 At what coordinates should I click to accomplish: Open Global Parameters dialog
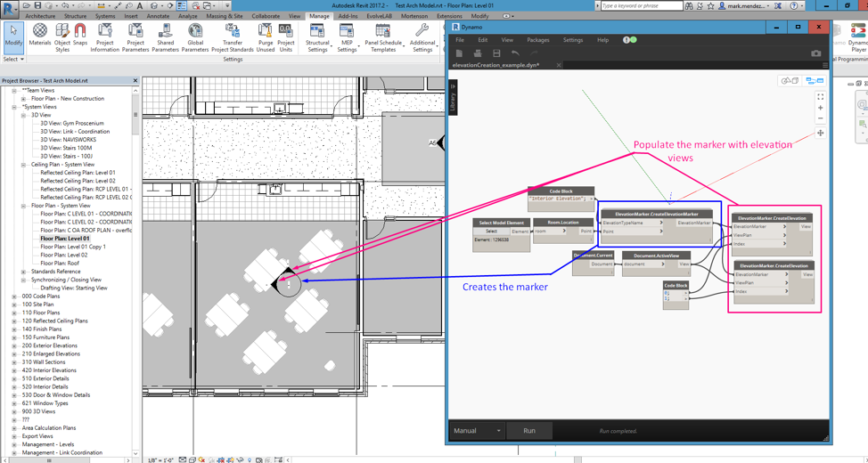[x=195, y=37]
